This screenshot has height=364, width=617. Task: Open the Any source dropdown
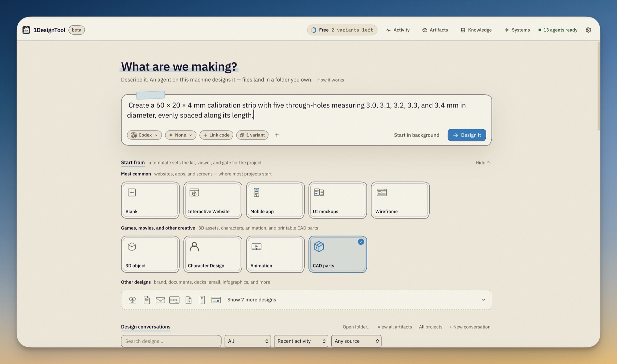point(356,341)
